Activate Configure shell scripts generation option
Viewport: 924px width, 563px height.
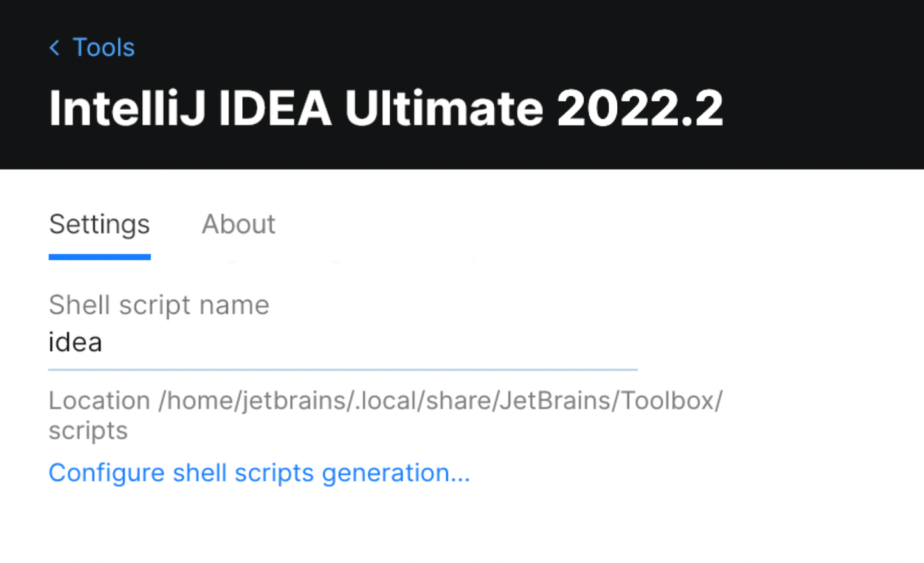pos(259,472)
